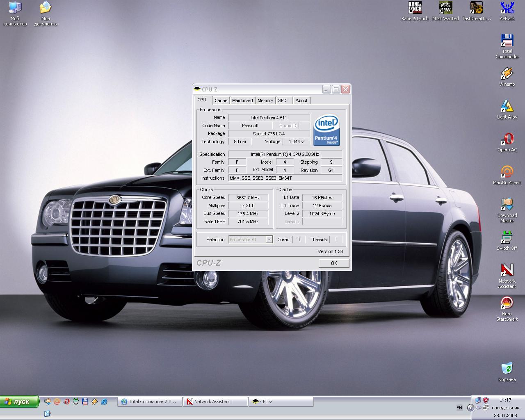
Task: Minimize the CPU-Z window
Action: click(x=326, y=89)
